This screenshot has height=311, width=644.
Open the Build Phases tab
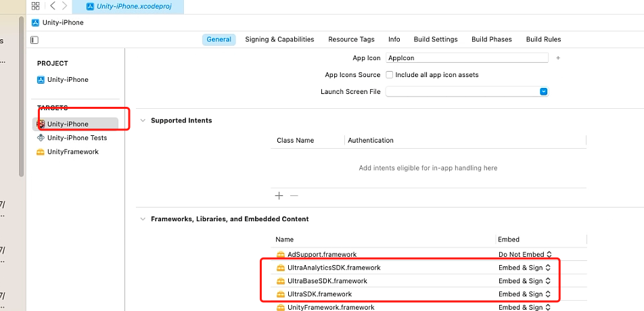click(492, 39)
